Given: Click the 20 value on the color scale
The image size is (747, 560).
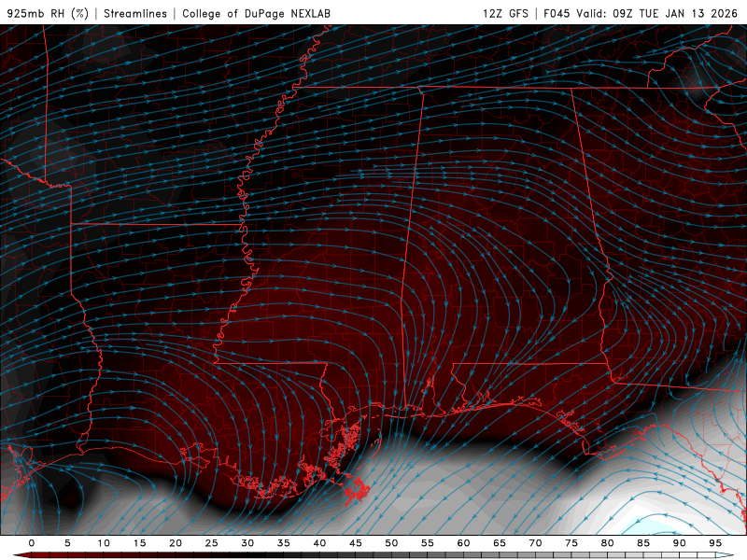Looking at the screenshot, I should tap(176, 543).
